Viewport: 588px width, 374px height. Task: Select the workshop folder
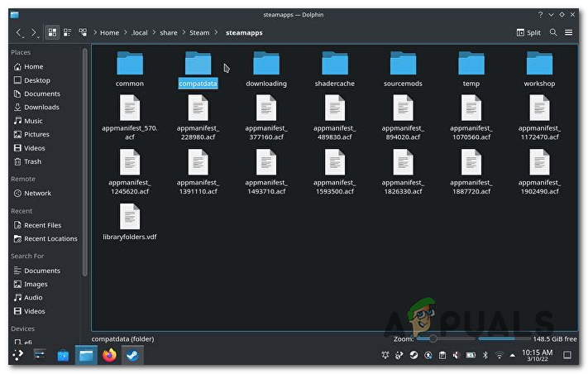539,67
